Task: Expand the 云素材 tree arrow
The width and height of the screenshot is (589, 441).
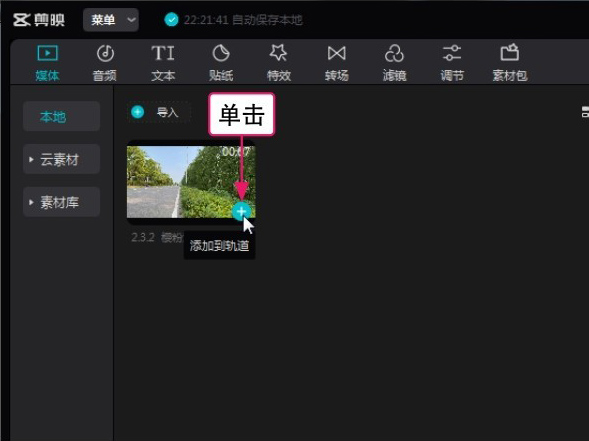Action: (x=31, y=160)
